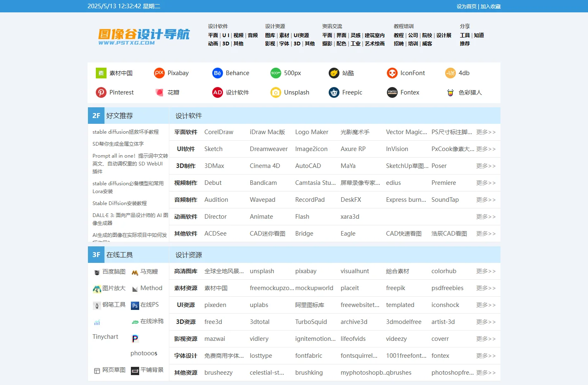Screen dimensions: 588x385
Task: Click the 素材资源 category label
Action: (x=186, y=288)
